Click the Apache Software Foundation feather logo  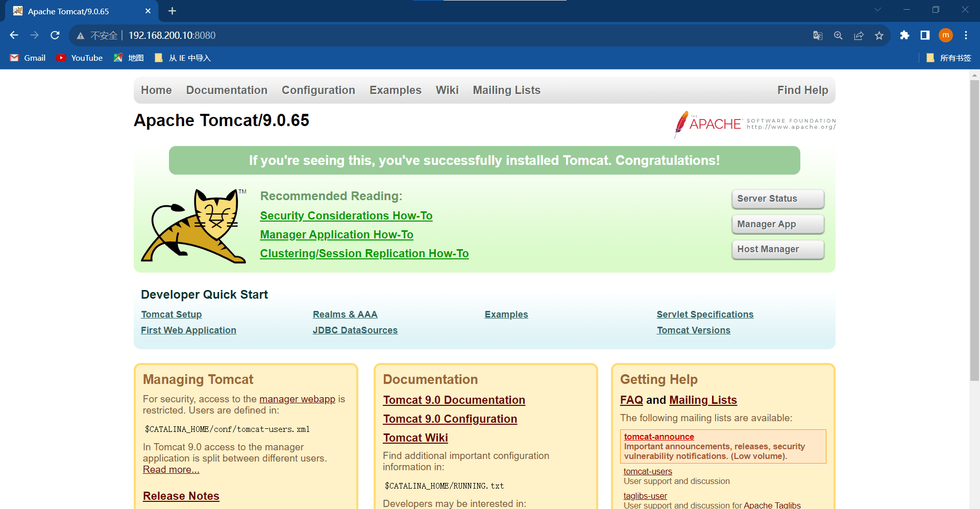[755, 124]
